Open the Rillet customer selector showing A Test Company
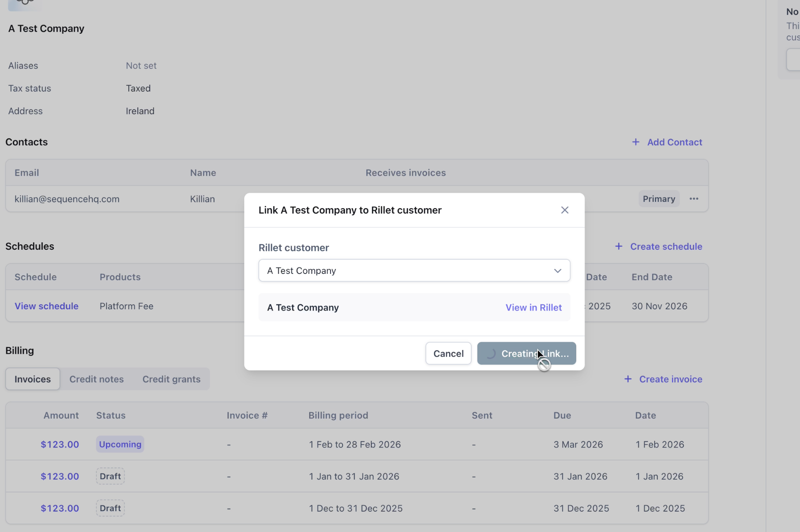 point(415,271)
